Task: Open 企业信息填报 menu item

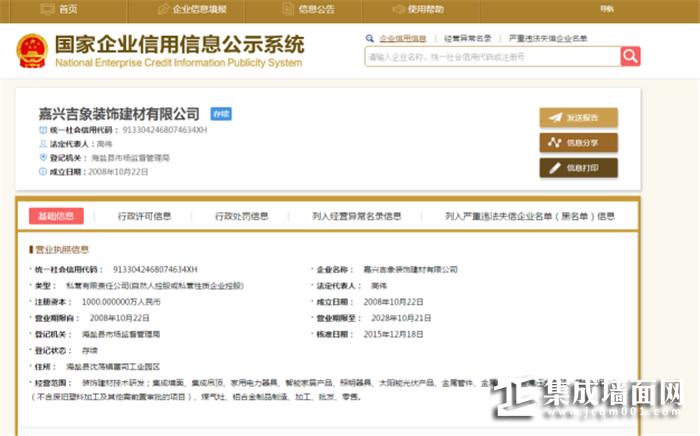Action: 200,9
